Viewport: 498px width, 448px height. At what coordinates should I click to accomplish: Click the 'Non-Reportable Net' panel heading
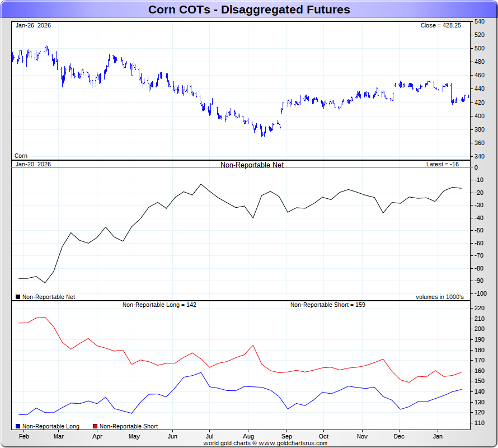252,165
